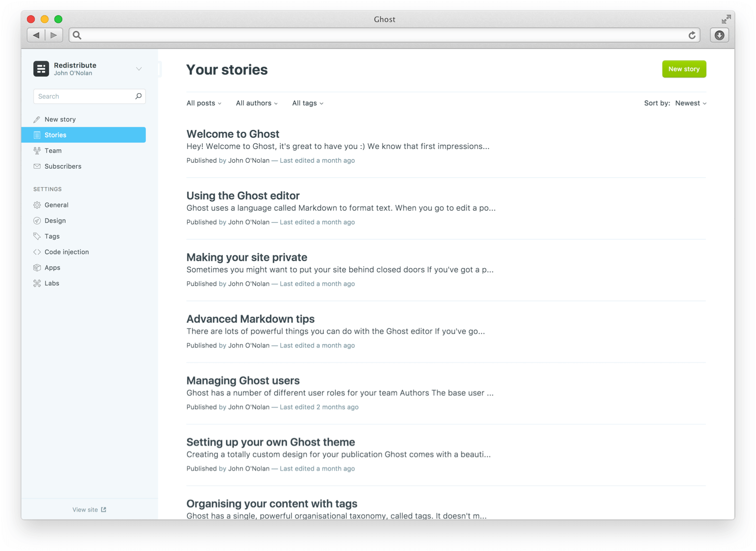Open Subscribers via its envelope icon
756x551 pixels.
tap(37, 166)
